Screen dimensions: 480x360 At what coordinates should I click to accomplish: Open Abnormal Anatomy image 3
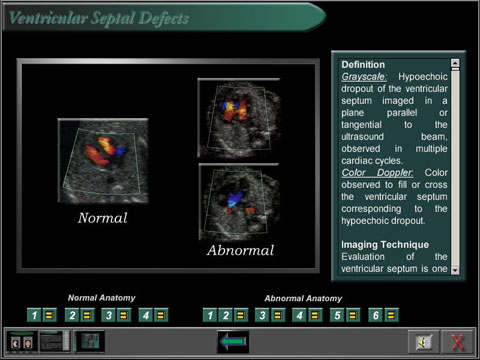[262, 315]
